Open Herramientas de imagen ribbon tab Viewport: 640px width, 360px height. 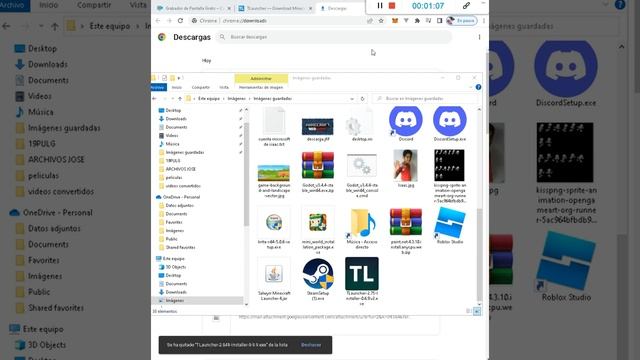(261, 87)
